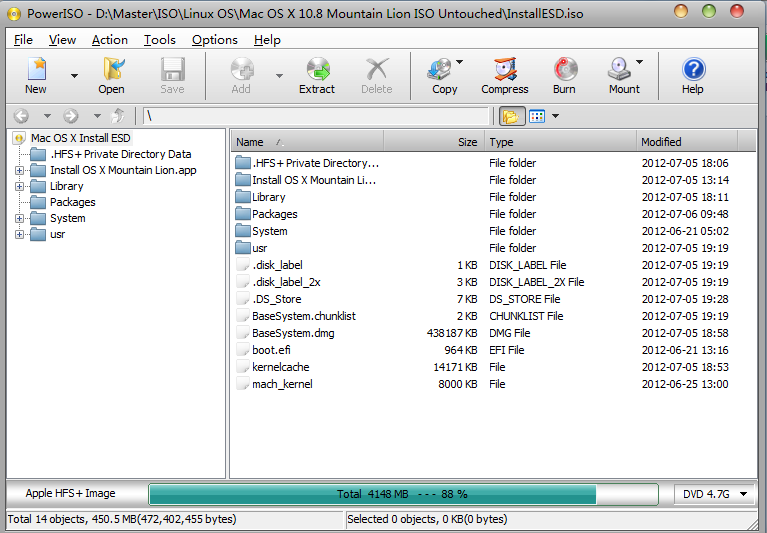
Task: Open the dropdown arrow beside Add
Action: [279, 76]
